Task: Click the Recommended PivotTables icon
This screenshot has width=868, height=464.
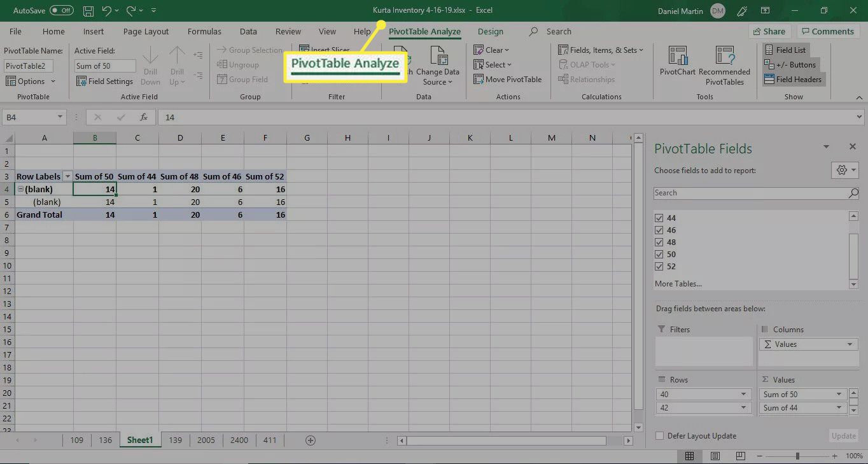Action: coord(724,64)
